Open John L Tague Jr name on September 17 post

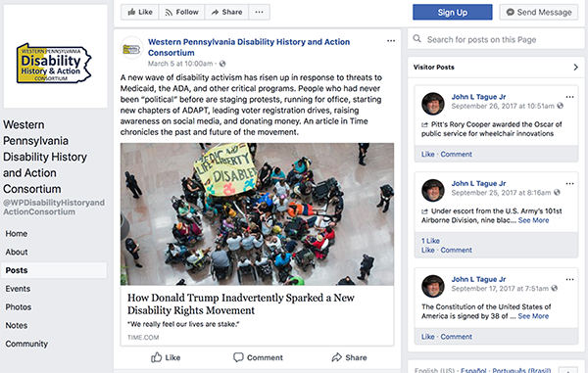pos(478,279)
